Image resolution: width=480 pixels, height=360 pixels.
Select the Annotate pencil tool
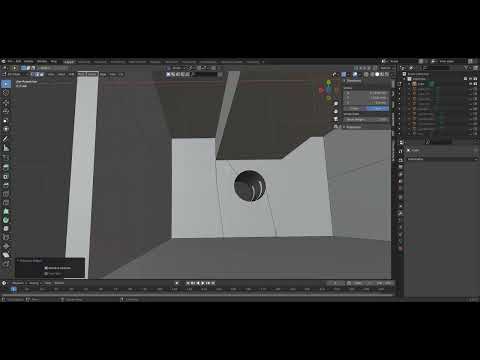6,139
